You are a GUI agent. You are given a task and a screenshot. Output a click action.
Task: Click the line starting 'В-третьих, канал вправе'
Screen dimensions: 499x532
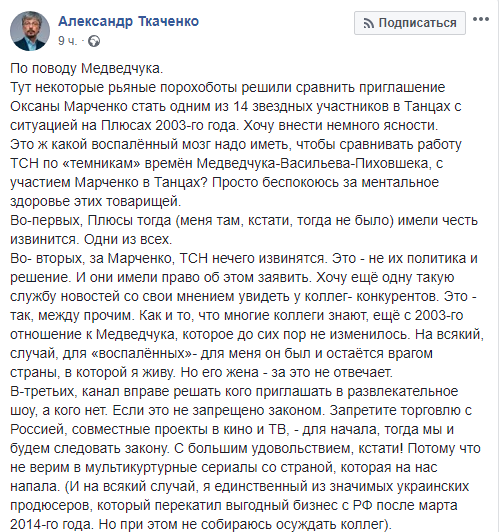click(x=234, y=392)
